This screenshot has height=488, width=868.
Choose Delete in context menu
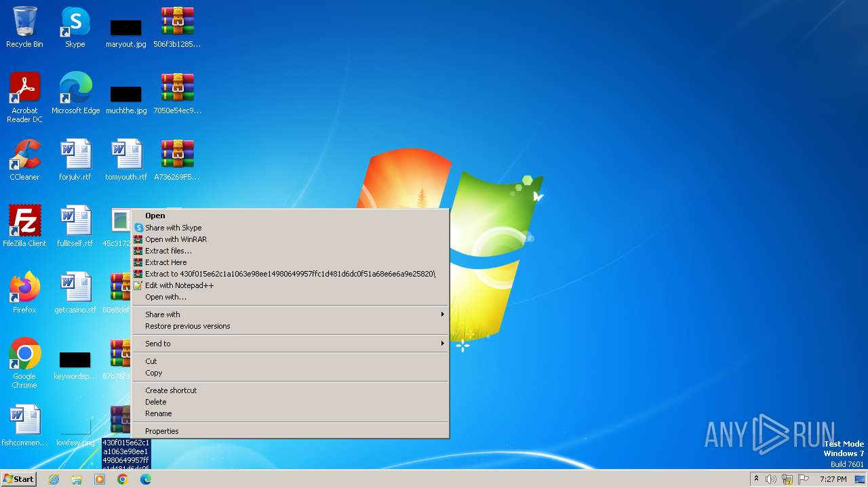click(x=290, y=402)
